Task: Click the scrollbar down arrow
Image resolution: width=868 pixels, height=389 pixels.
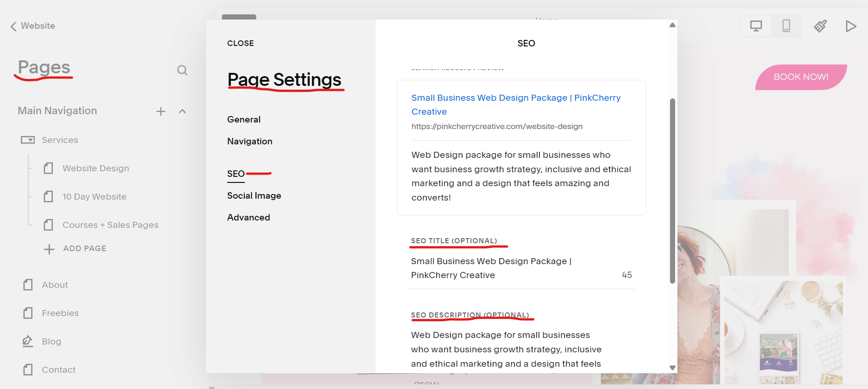Action: click(x=672, y=368)
